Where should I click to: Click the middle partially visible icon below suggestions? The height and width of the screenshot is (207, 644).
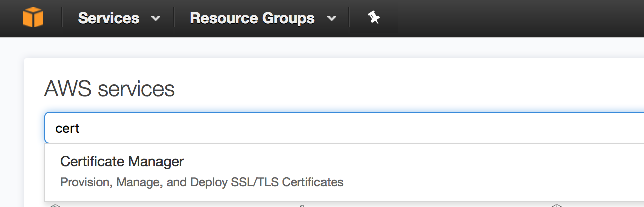[302, 205]
